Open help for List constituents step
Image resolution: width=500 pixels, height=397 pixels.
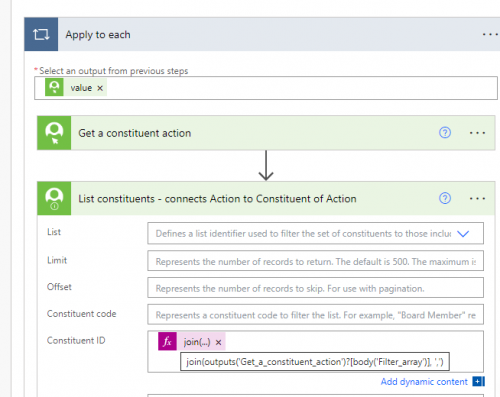coord(445,198)
